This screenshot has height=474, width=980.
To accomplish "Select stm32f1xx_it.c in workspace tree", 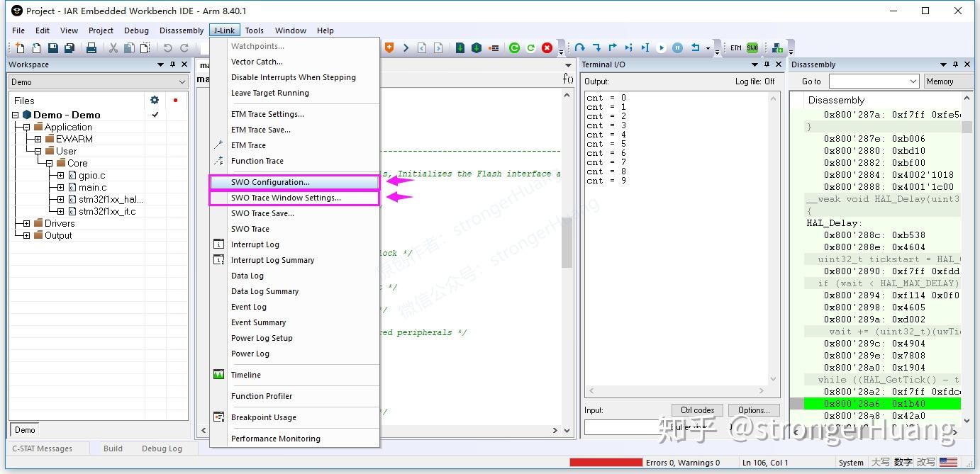I will tap(106, 211).
